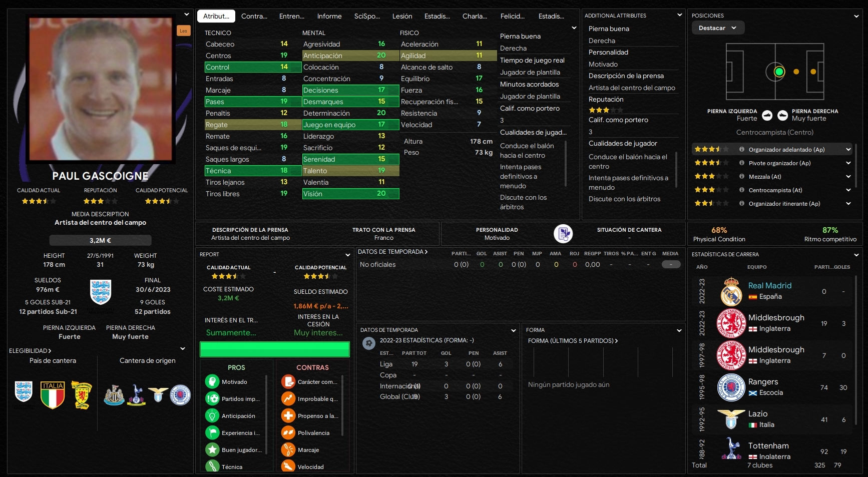
Task: Expand the Centrocampista (At) role row
Action: [x=848, y=190]
